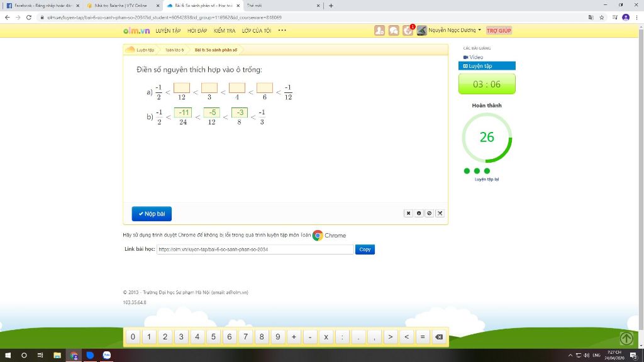Image resolution: width=644 pixels, height=362 pixels.
Task: Click the minus key on the keypad
Action: [x=310, y=337]
